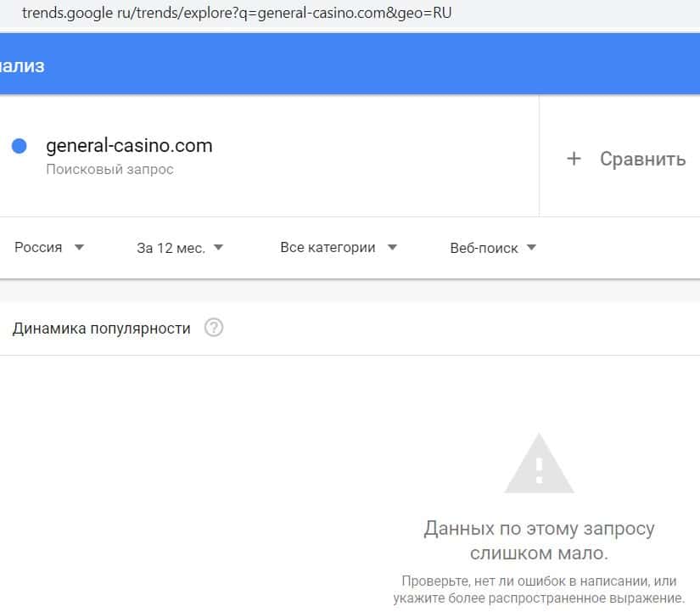Click the Проверьте, нет ли ошибок hint text

(539, 590)
